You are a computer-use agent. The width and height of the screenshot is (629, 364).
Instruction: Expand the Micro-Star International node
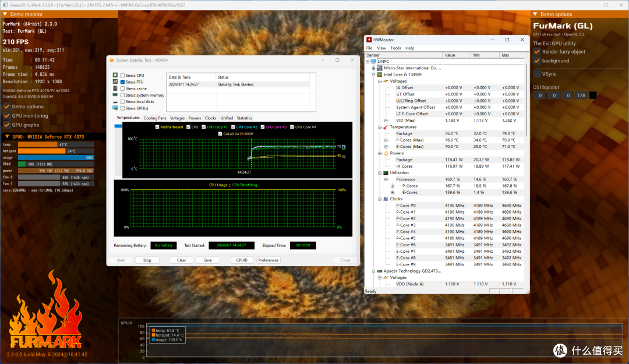coord(373,68)
